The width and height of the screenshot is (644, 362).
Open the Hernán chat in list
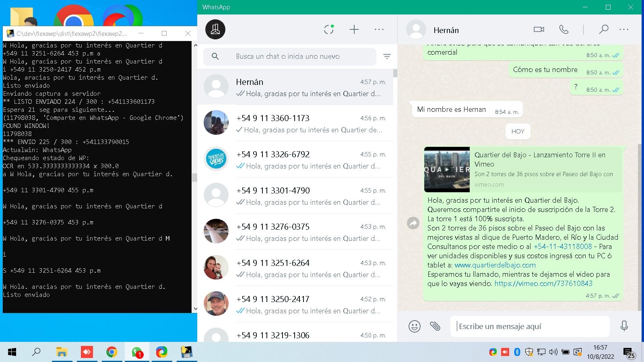pyautogui.click(x=295, y=87)
